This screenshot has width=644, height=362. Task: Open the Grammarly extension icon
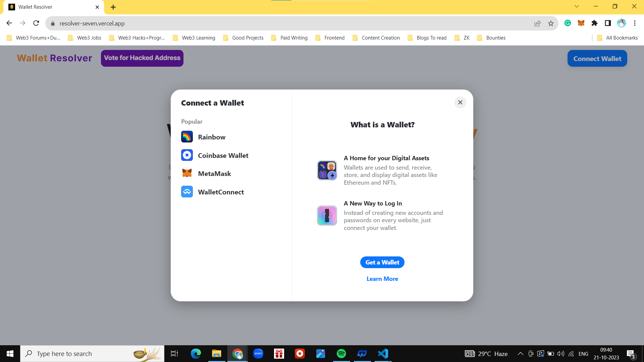pyautogui.click(x=568, y=23)
